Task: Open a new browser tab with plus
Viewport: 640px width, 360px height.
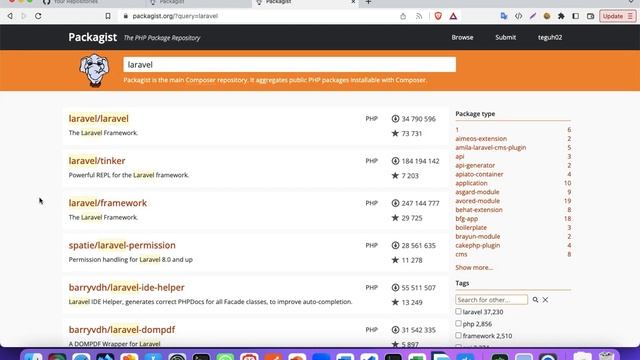Action: click(x=368, y=2)
